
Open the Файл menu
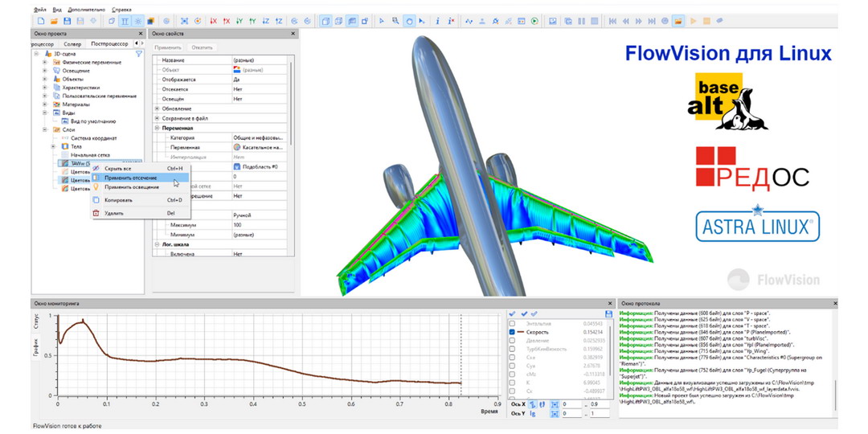click(x=40, y=10)
